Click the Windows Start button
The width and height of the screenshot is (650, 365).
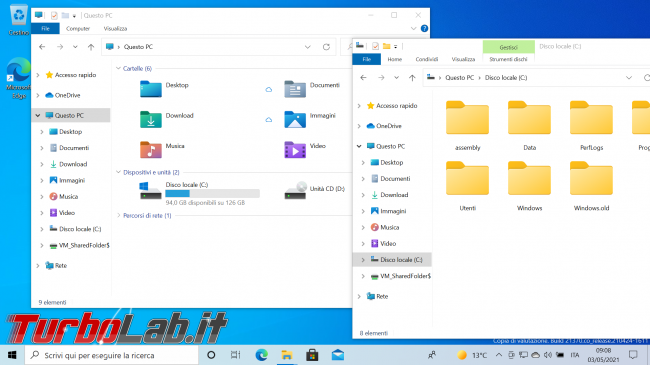pyautogui.click(x=12, y=355)
